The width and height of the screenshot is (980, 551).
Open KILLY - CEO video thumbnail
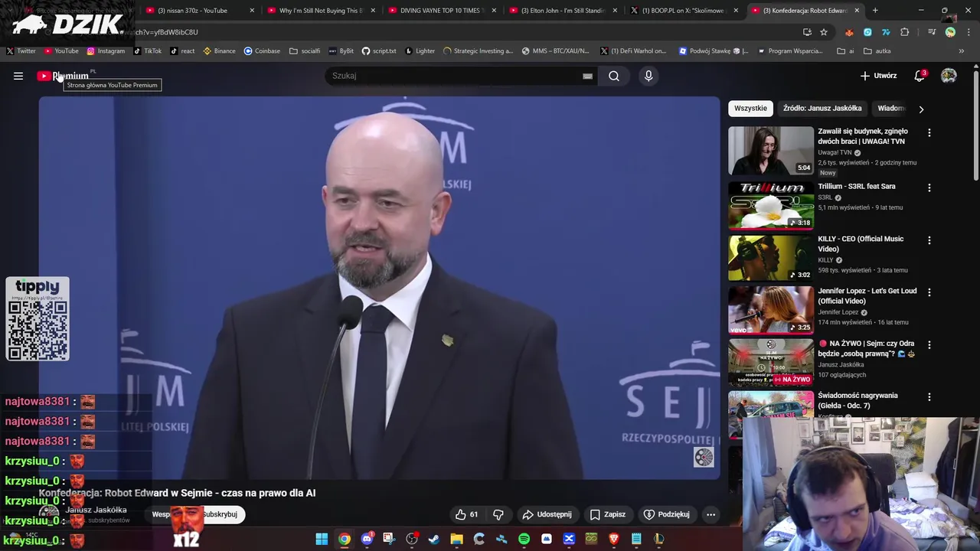[x=770, y=258]
